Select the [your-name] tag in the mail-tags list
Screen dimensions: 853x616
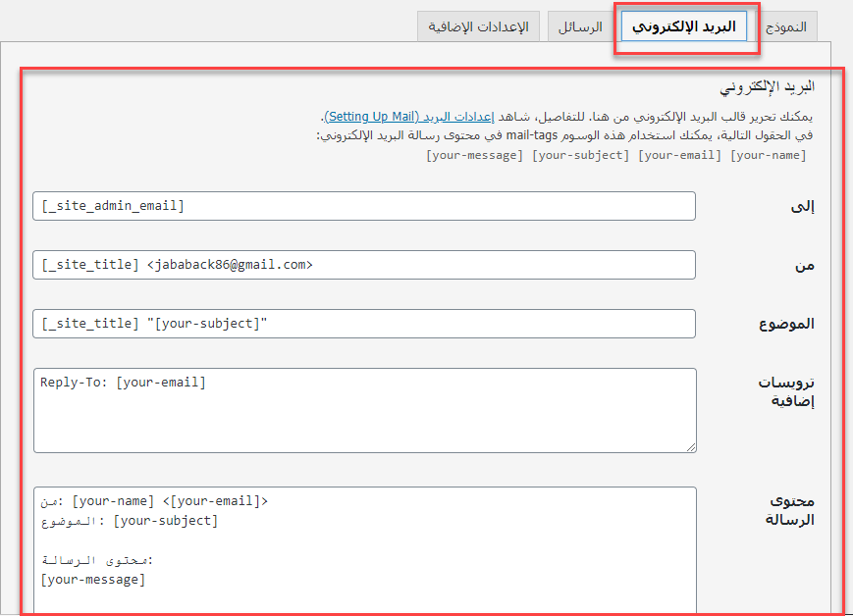coord(769,156)
